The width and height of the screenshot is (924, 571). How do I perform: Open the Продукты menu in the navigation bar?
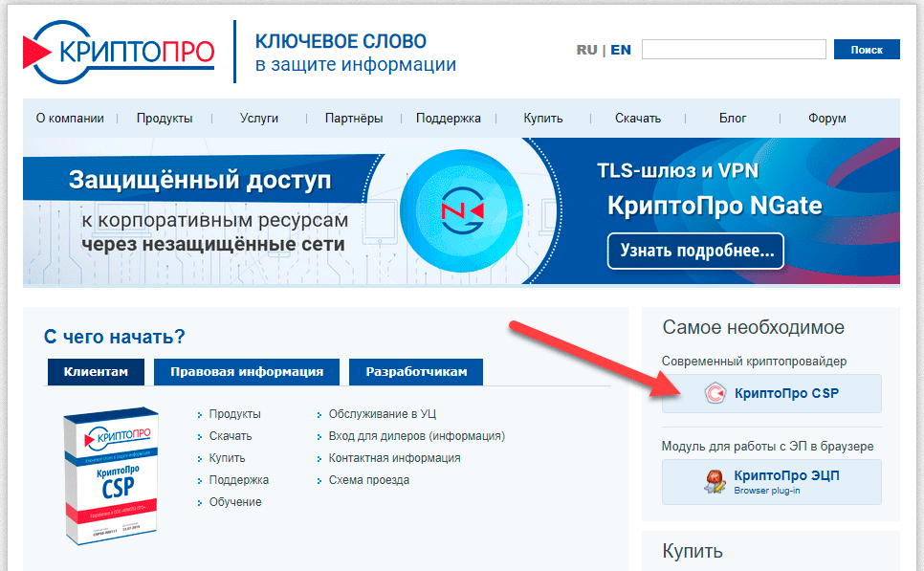[x=165, y=119]
